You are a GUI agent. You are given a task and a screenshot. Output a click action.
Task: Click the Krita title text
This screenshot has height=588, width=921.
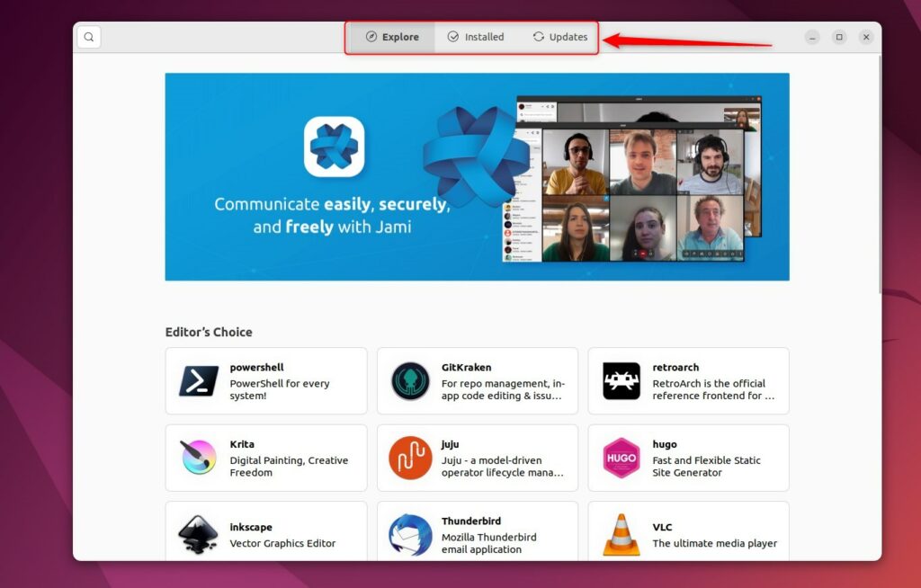pos(242,444)
